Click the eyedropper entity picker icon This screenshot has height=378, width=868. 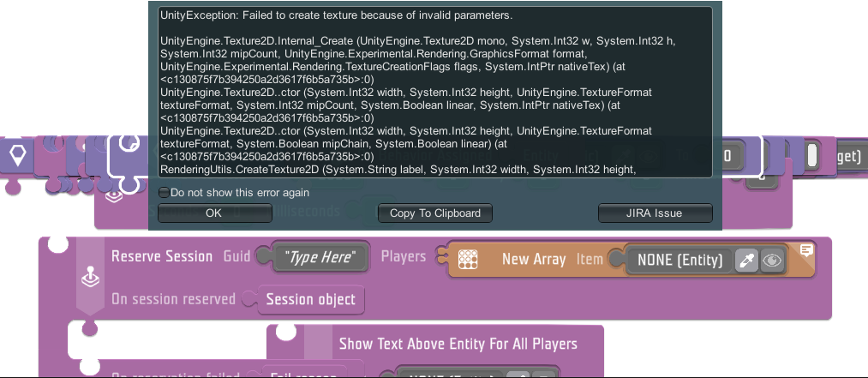(x=746, y=261)
